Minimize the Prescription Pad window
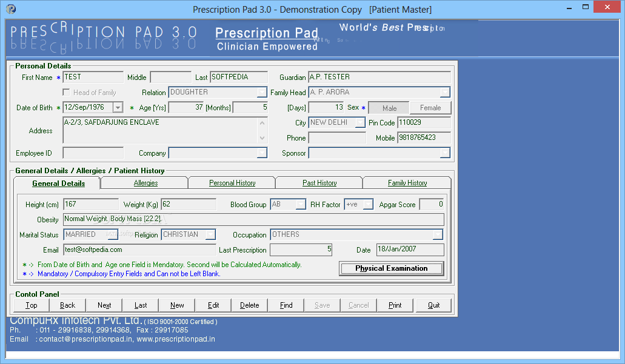Viewport: 625px width, 364px height. coord(569,7)
